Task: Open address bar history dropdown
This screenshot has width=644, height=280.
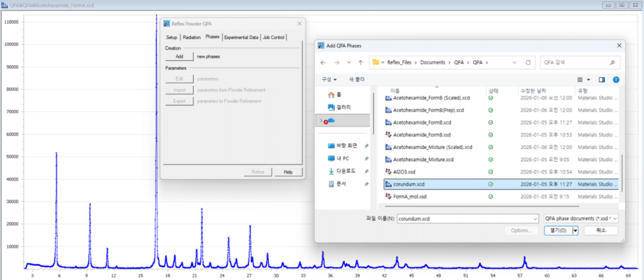Action: point(514,62)
